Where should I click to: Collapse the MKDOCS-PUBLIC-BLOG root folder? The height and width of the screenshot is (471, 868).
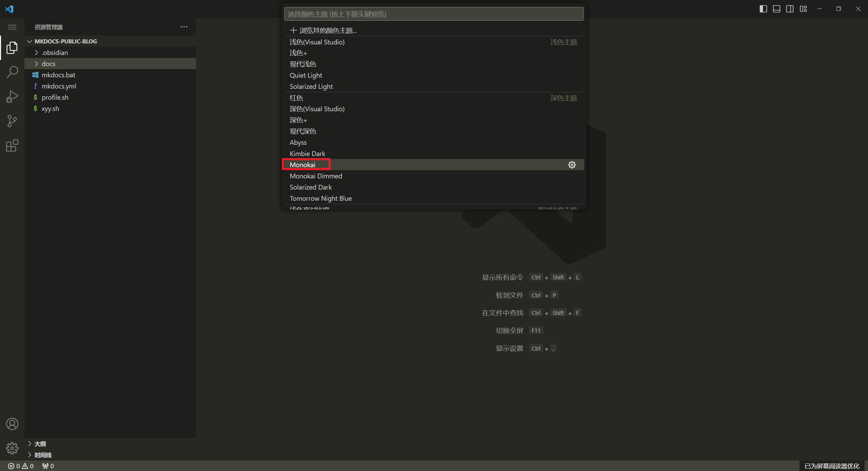click(110, 41)
